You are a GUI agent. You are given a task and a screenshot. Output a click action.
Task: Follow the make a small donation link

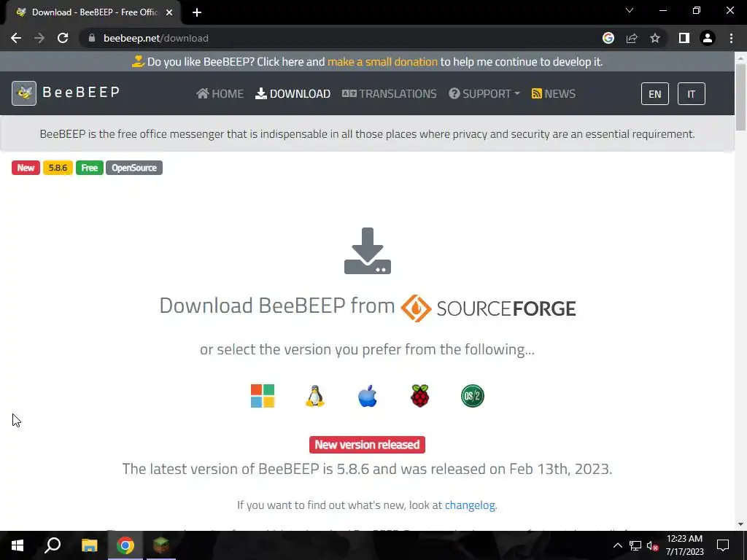[x=382, y=62]
